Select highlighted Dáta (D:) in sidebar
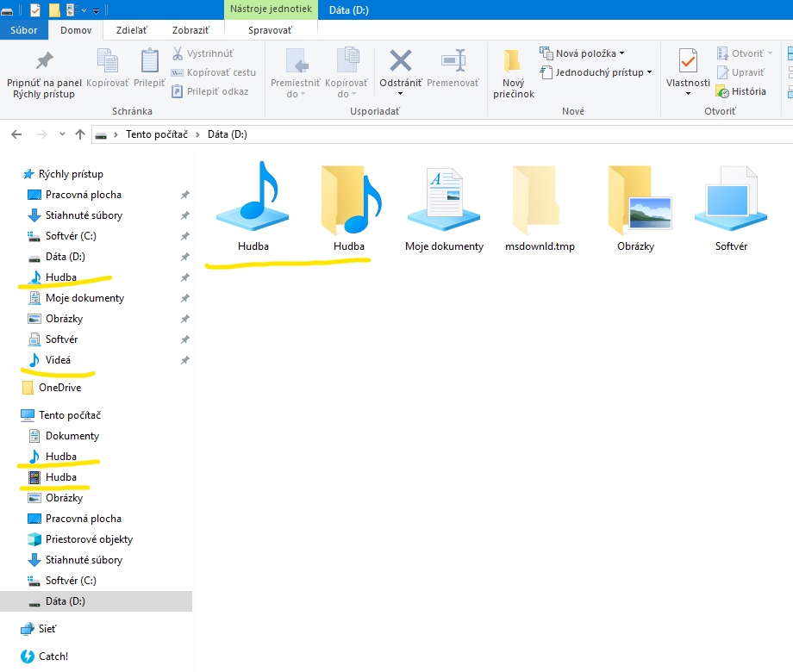Screen dimensions: 793x672 click(96, 601)
